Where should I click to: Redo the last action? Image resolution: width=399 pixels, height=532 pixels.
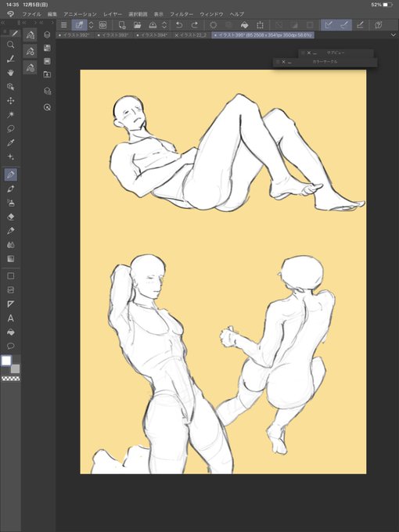tap(194, 25)
